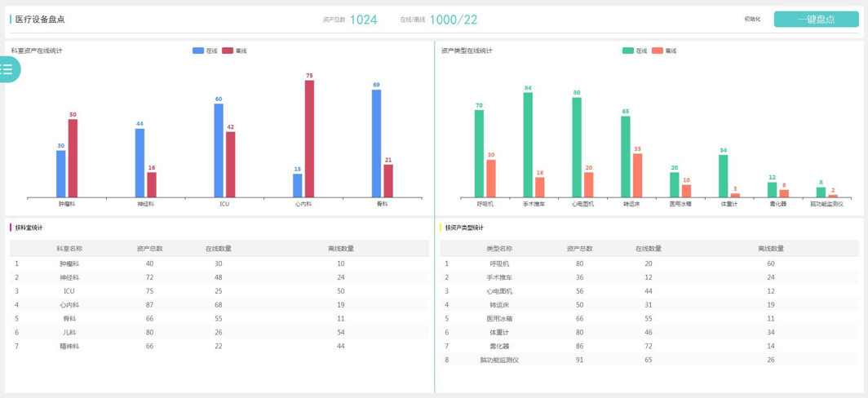The width and height of the screenshot is (868, 398).
Task: Open the floating hamburger menu on left edge
Action: click(x=8, y=69)
